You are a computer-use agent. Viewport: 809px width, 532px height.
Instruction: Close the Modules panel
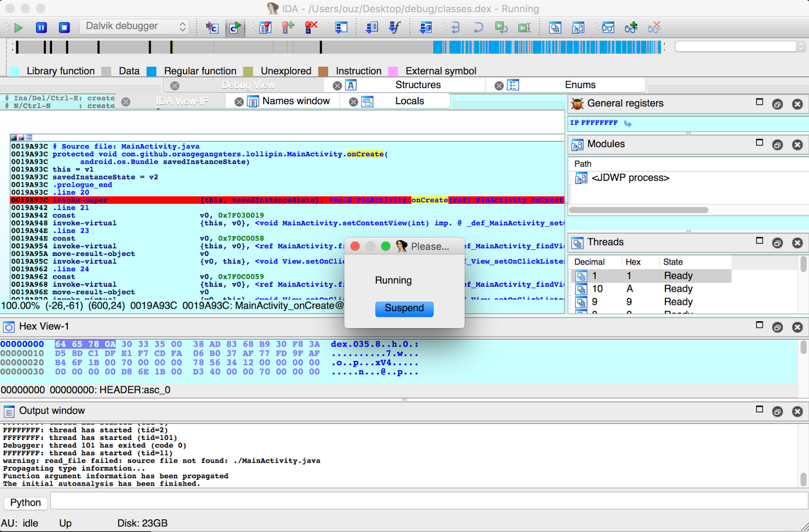point(797,145)
